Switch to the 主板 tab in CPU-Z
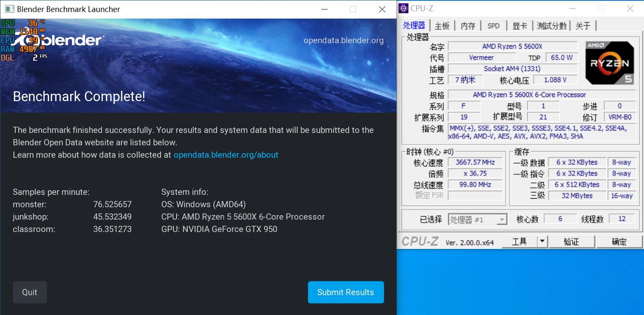The height and width of the screenshot is (315, 644). (x=443, y=25)
